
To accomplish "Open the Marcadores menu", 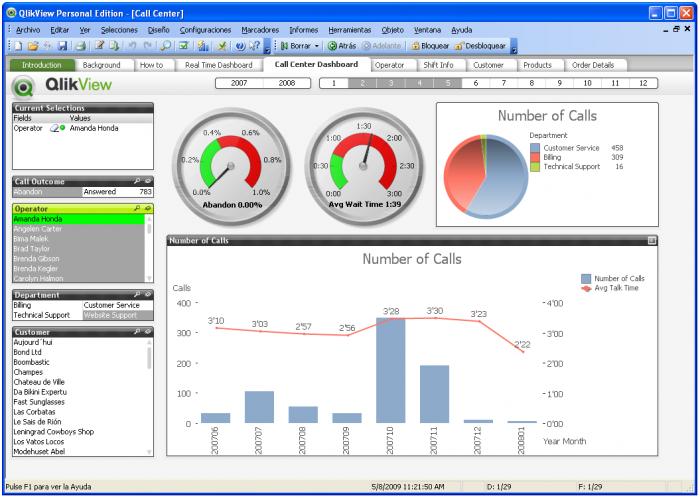I will [x=260, y=30].
